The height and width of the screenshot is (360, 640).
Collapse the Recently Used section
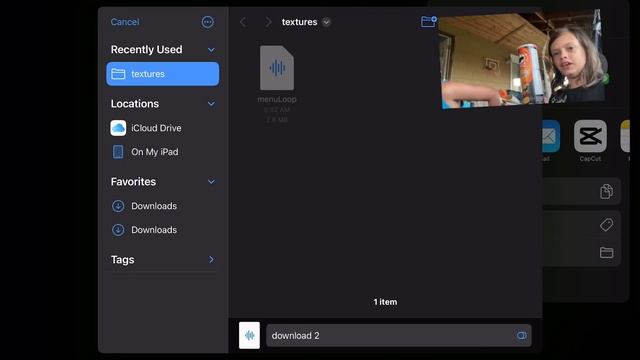tap(211, 50)
